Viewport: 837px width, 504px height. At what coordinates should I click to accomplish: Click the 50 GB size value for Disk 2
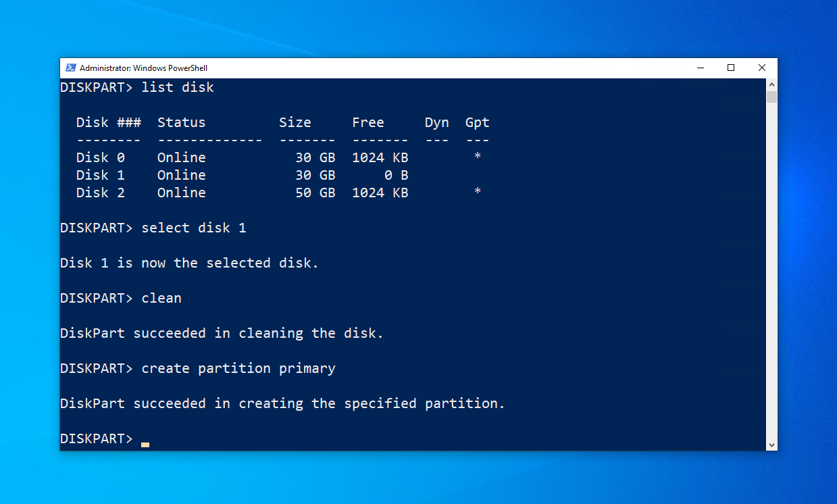point(316,193)
